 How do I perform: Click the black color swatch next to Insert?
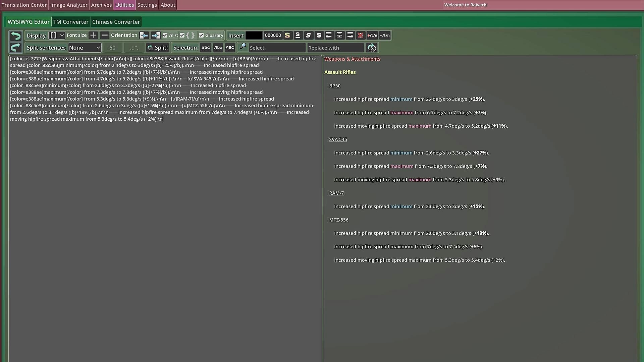coord(255,35)
